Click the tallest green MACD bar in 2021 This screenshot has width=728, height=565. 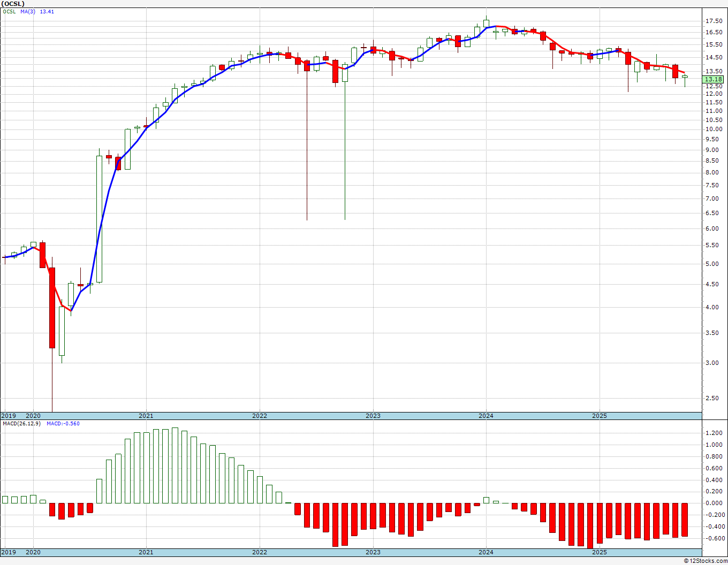pos(175,465)
